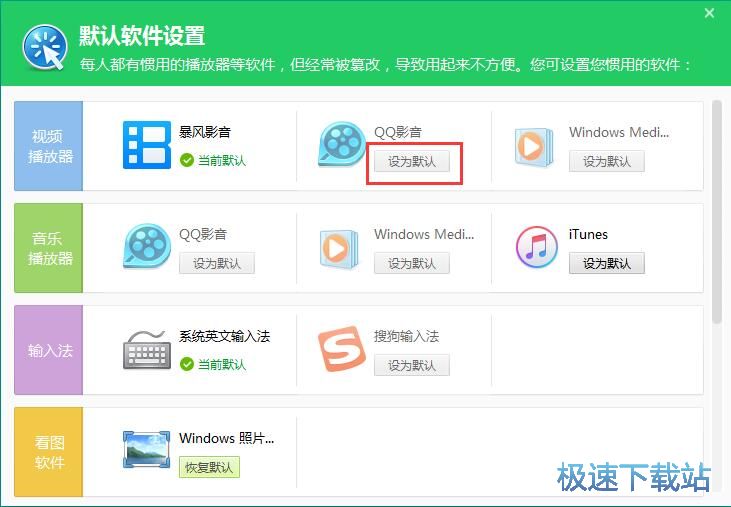731x507 pixels.
Task: Set iTunes as default music player
Action: point(607,263)
